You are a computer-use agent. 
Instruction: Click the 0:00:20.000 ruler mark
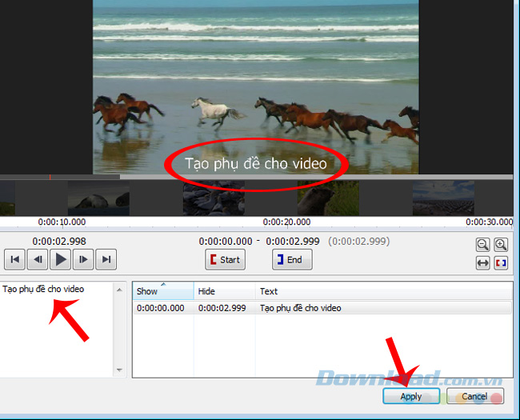[287, 222]
